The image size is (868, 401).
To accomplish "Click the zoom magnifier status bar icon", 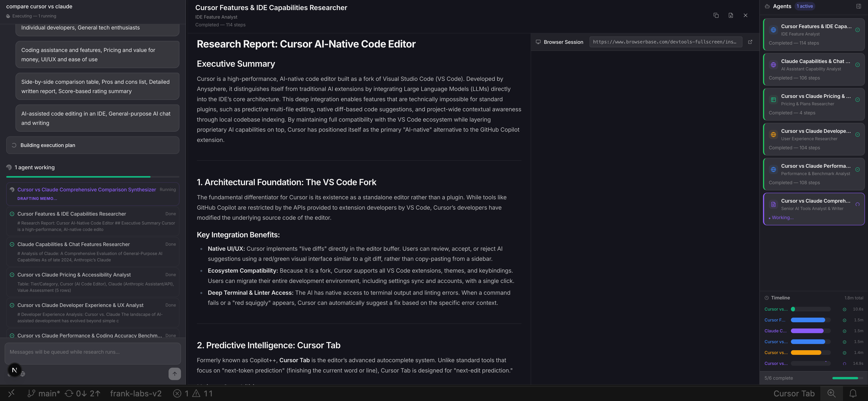I will click(x=831, y=393).
